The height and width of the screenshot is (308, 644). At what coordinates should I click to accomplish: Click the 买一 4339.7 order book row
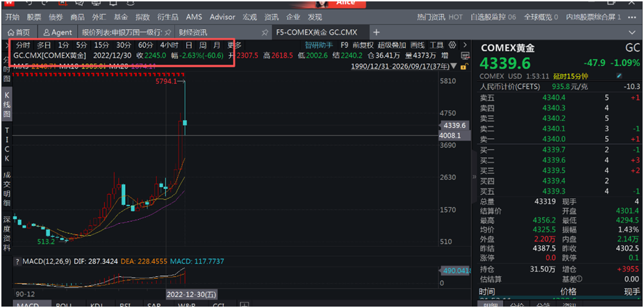(560, 149)
